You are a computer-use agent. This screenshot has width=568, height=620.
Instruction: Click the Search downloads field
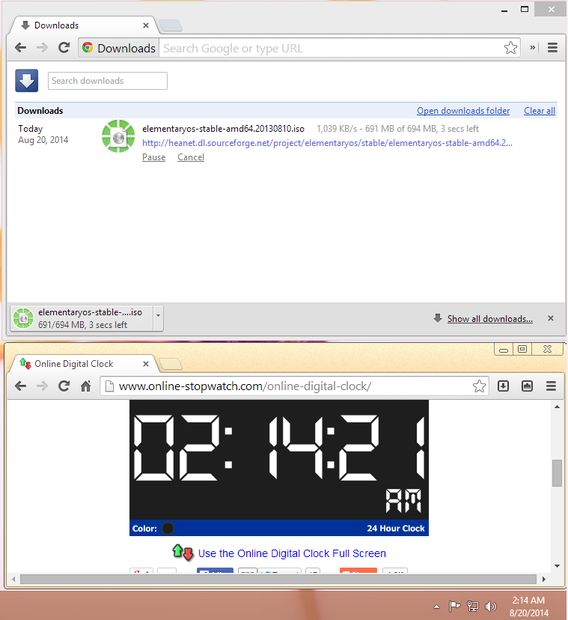coord(108,81)
